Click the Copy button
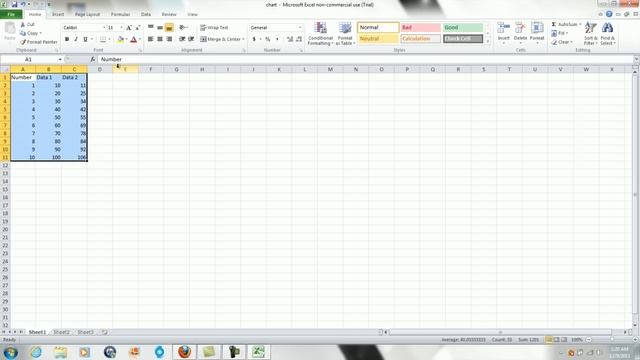Viewport: 640px width, 360px height. point(31,33)
